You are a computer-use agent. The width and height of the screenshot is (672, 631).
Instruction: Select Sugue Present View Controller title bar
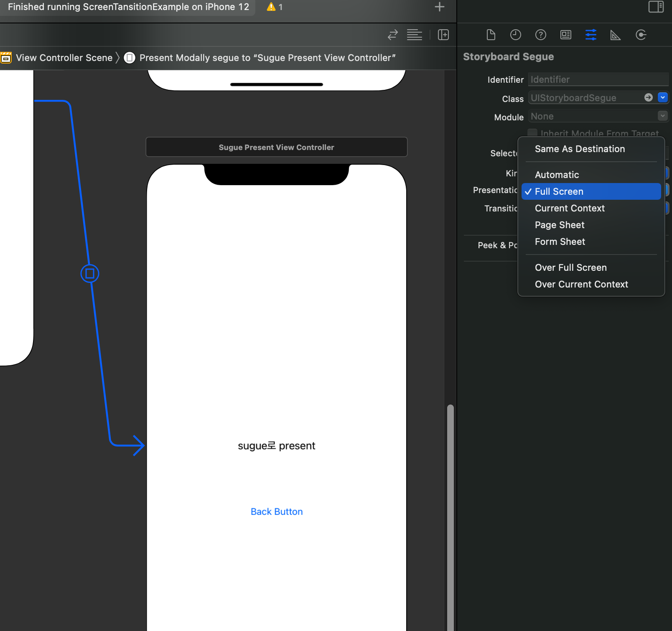pyautogui.click(x=276, y=147)
